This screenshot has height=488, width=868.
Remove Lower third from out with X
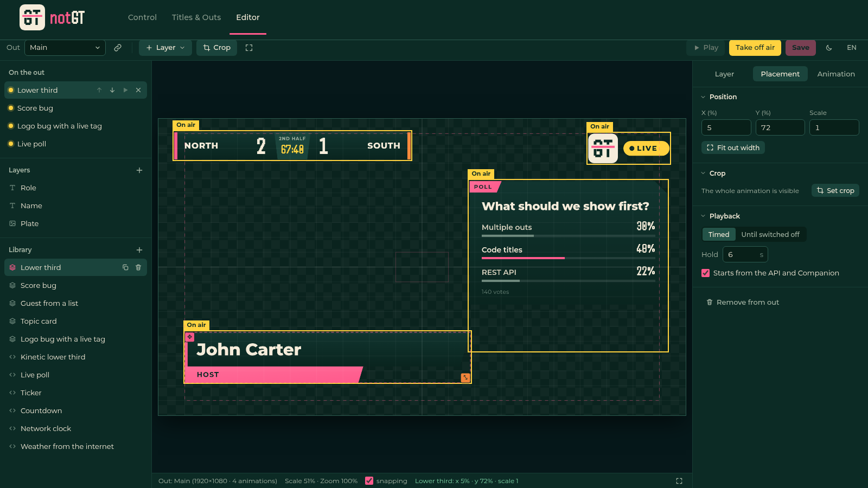tap(138, 90)
